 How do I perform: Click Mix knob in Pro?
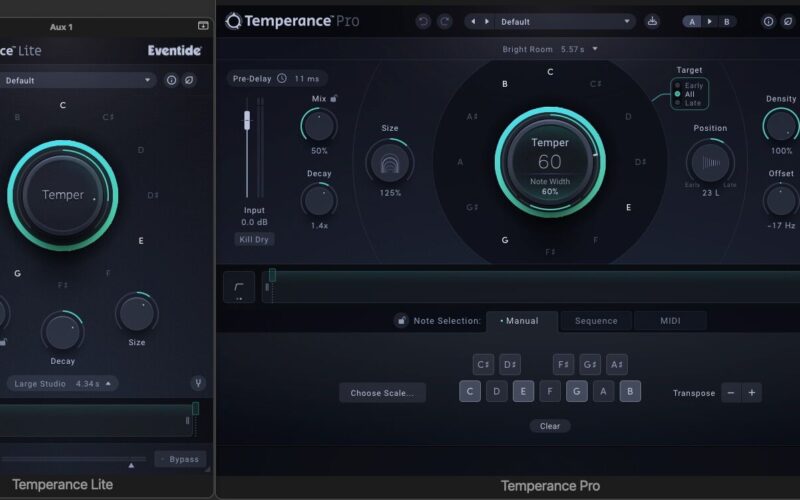pyautogui.click(x=319, y=126)
